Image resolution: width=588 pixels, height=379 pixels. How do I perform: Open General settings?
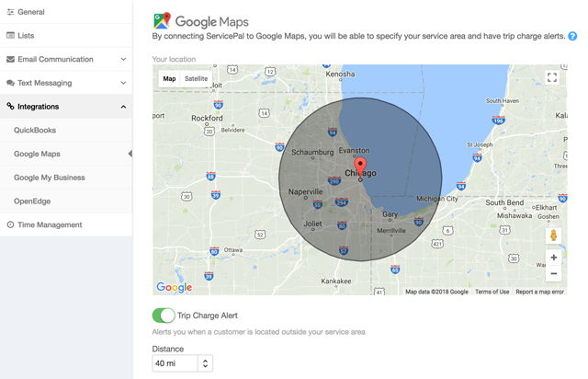pyautogui.click(x=66, y=12)
